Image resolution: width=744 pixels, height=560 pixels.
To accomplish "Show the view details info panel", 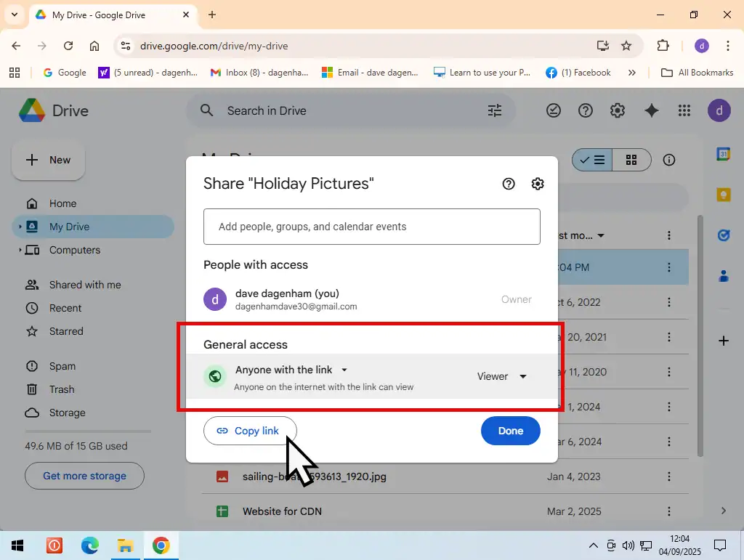I will tap(669, 160).
